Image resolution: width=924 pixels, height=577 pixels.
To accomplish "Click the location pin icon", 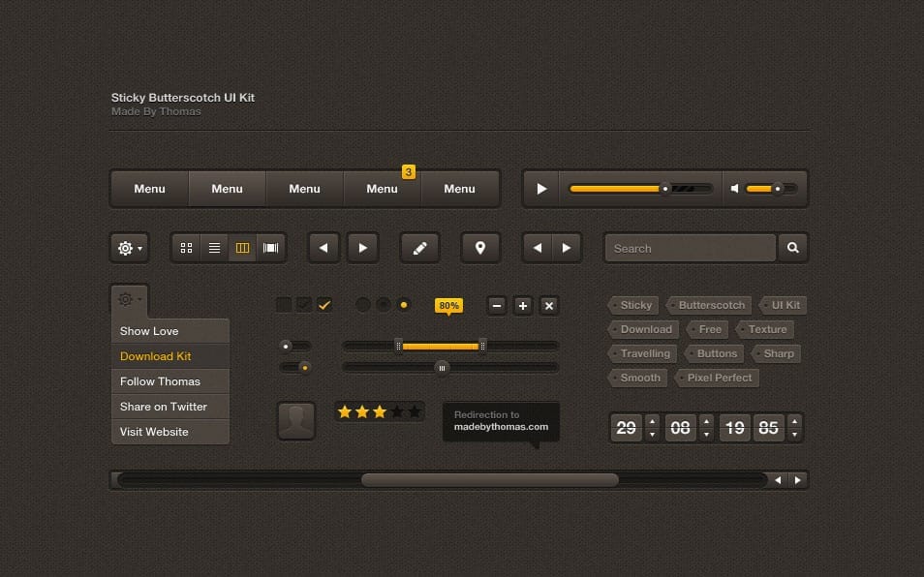I will pos(479,248).
